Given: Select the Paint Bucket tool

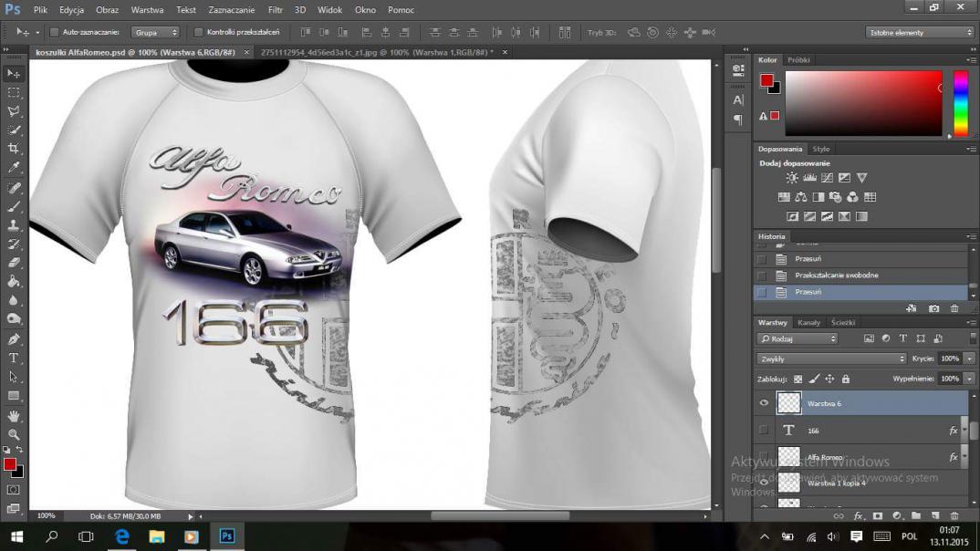Looking at the screenshot, I should click(x=13, y=282).
